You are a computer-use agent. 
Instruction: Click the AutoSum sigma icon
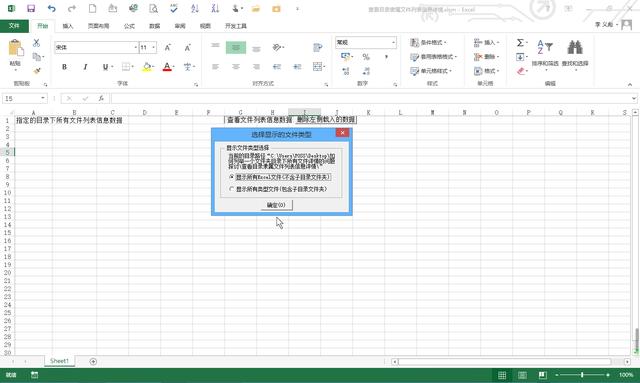pyautogui.click(x=520, y=42)
